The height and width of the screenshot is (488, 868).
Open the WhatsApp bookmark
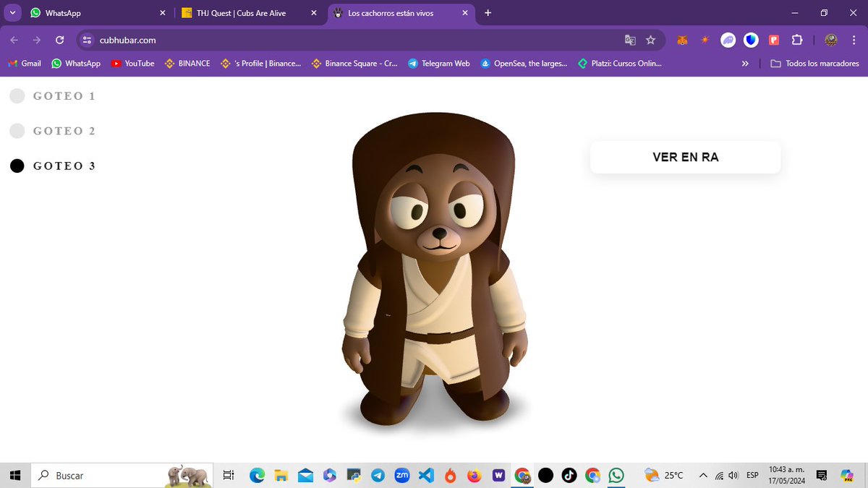click(x=76, y=64)
